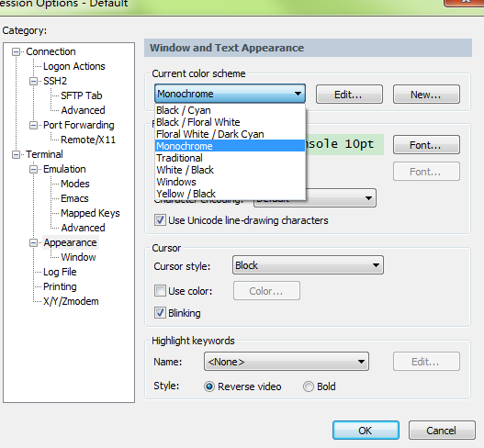
Task: Select Modes under Emulation
Action: tap(75, 184)
